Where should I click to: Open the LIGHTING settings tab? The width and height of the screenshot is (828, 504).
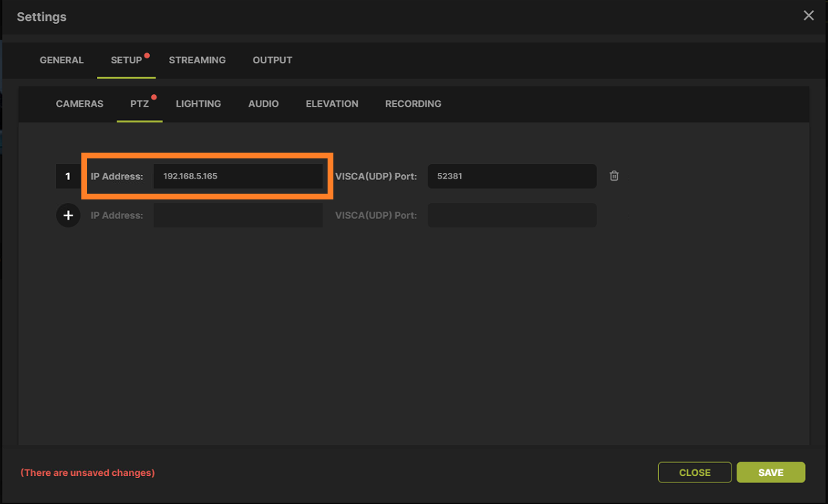(x=199, y=104)
